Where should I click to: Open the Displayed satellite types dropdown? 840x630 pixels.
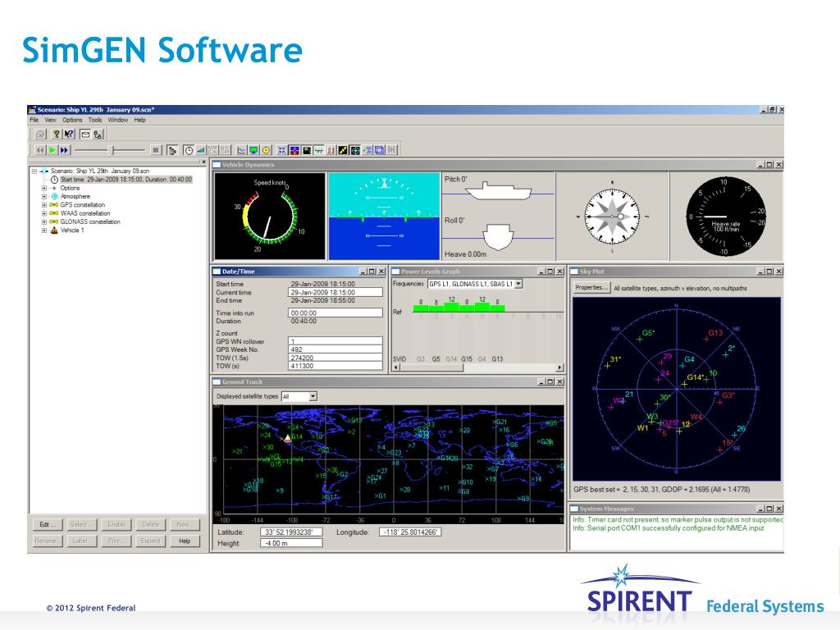(x=313, y=396)
